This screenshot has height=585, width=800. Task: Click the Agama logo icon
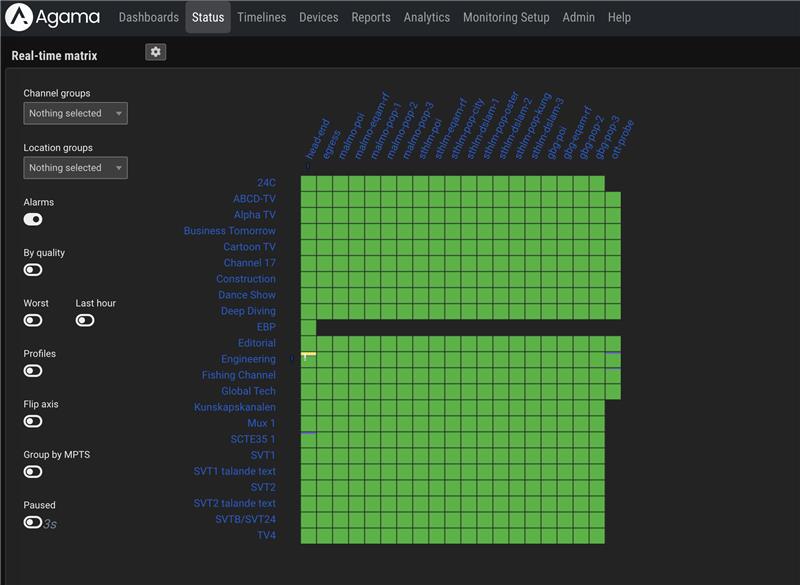(x=17, y=16)
